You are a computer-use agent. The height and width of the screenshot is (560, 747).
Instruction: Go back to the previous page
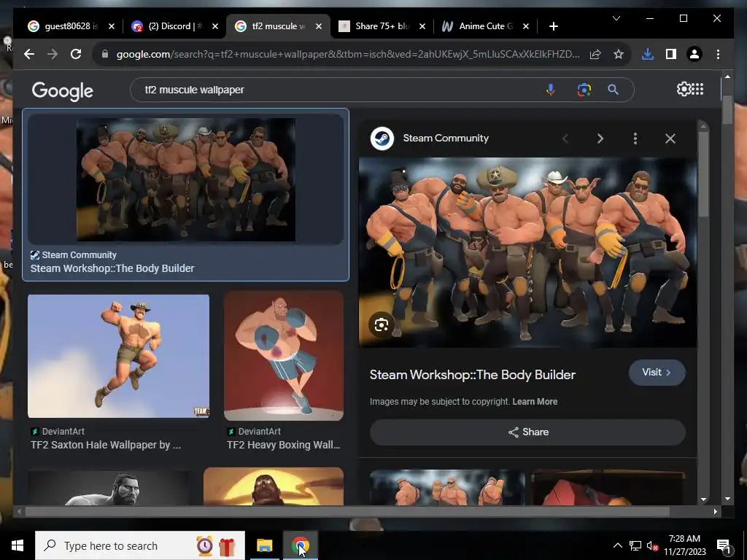tap(29, 54)
